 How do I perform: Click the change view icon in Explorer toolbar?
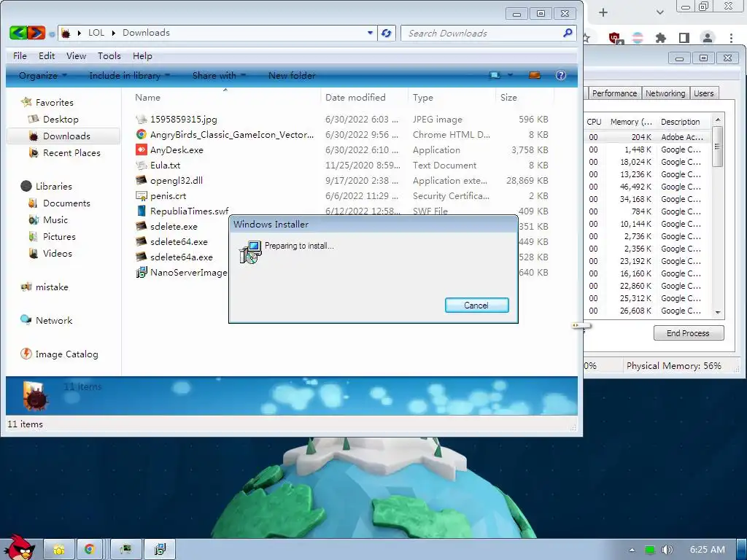tap(495, 75)
